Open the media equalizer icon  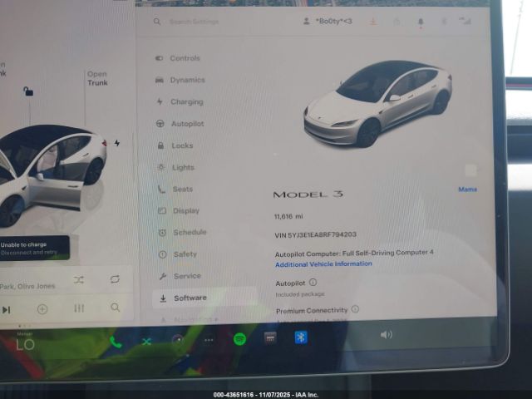point(79,308)
